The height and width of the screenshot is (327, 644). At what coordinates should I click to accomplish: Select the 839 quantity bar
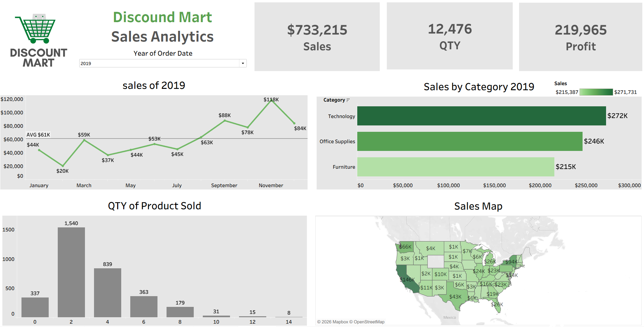coord(107,293)
